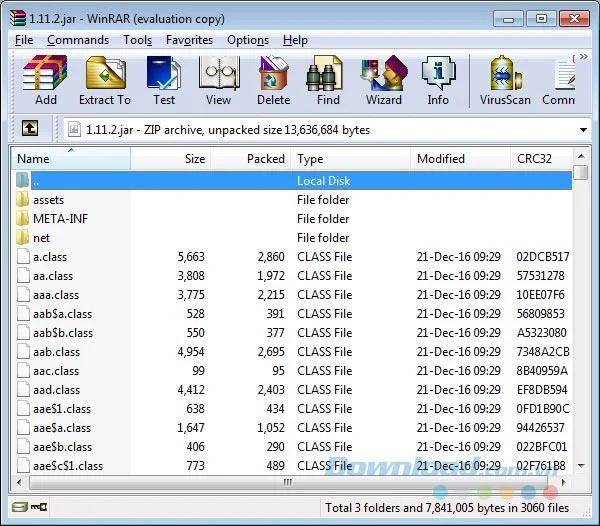The width and height of the screenshot is (600, 526).
Task: Click vertical scrollbar down arrow
Action: tap(581, 466)
